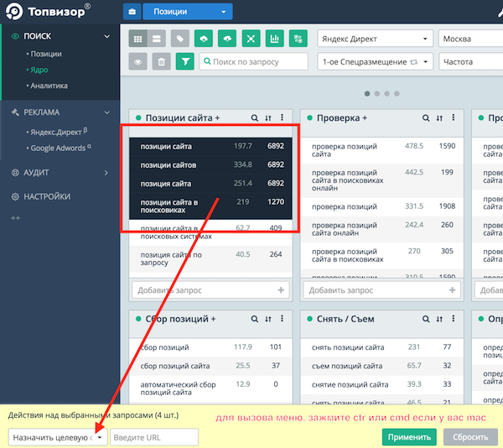
Task: Open the 1-ое Спецразмещение dropdown
Action: coord(375,62)
